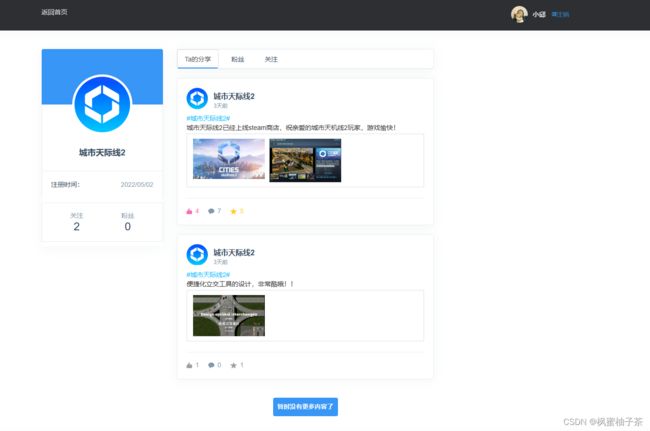The image size is (650, 431).
Task: Click the 注册时间 label in the profile card
Action: 65,184
